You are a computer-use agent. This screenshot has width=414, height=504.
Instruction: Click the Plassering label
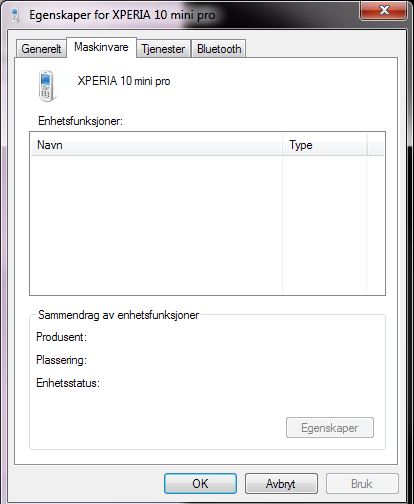(x=61, y=360)
